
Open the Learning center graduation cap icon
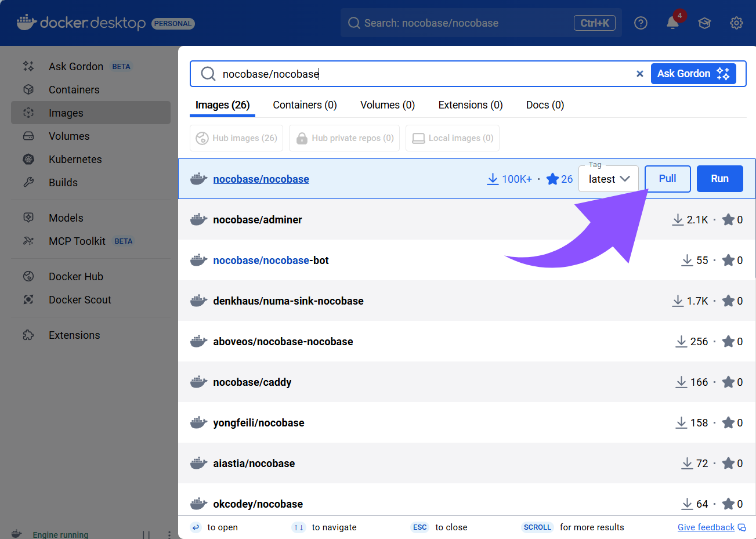pyautogui.click(x=704, y=23)
